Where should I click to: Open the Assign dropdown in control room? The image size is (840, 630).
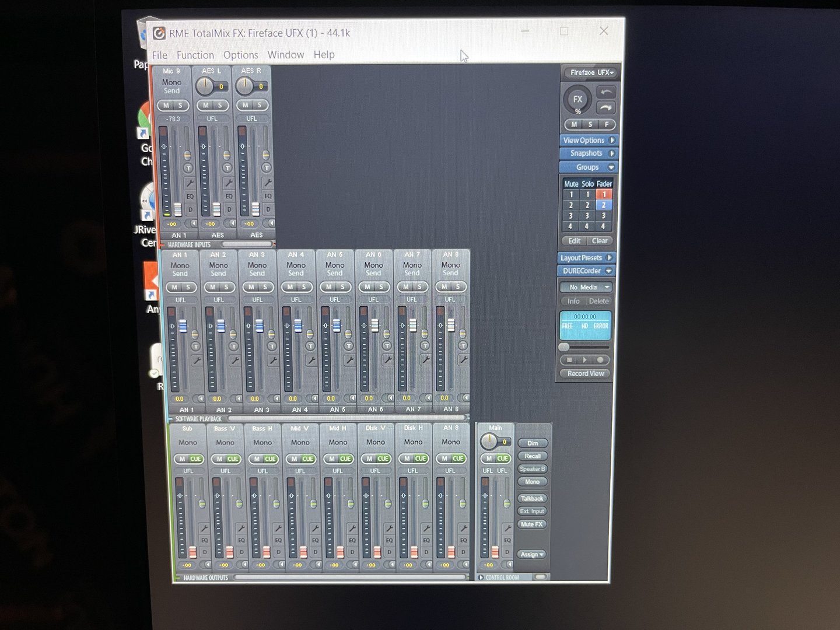pos(532,555)
